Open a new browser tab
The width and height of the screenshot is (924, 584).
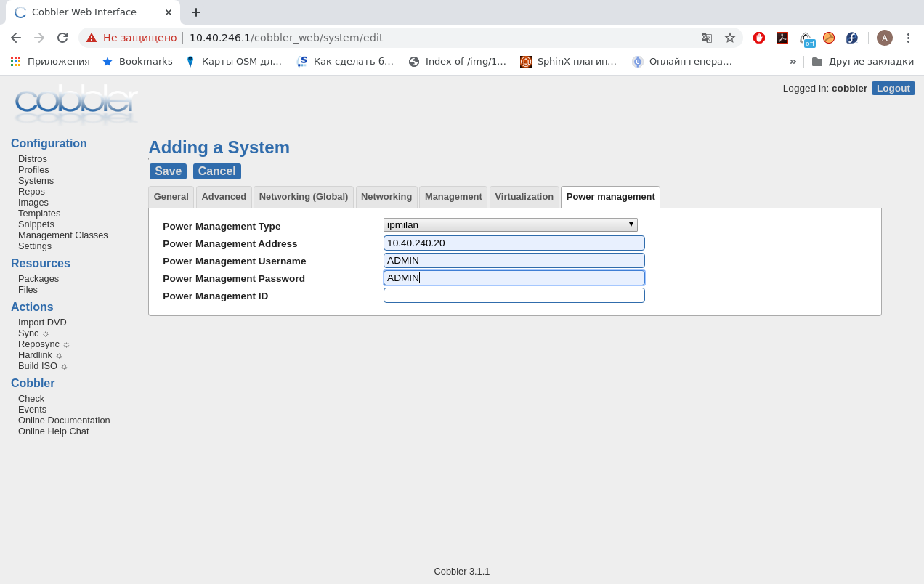coord(196,12)
